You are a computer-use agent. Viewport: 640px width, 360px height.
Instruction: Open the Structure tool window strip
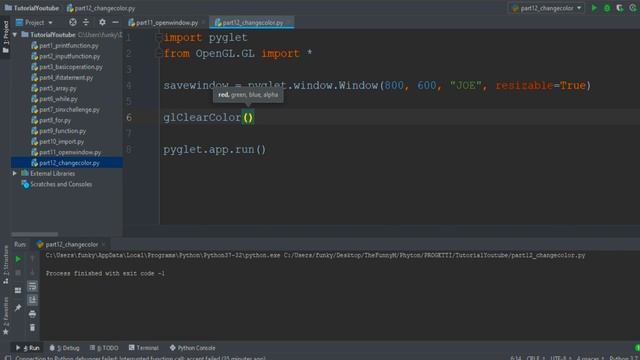6,265
